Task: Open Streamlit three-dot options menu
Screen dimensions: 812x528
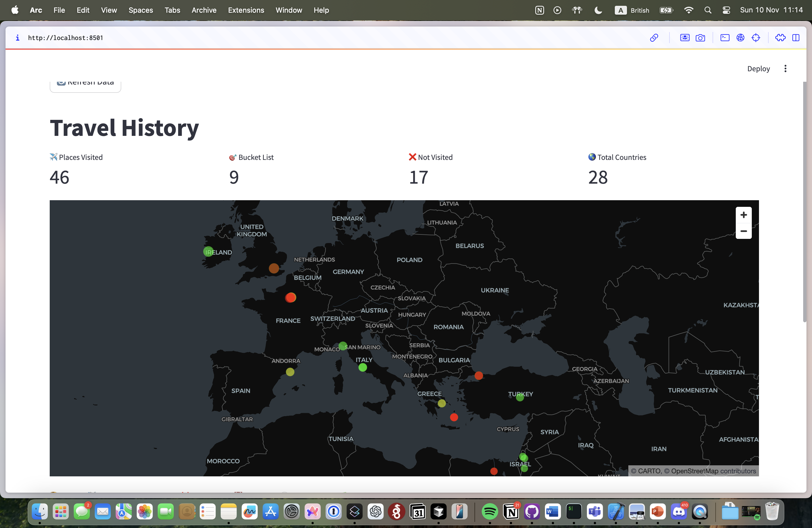Action: (785, 68)
